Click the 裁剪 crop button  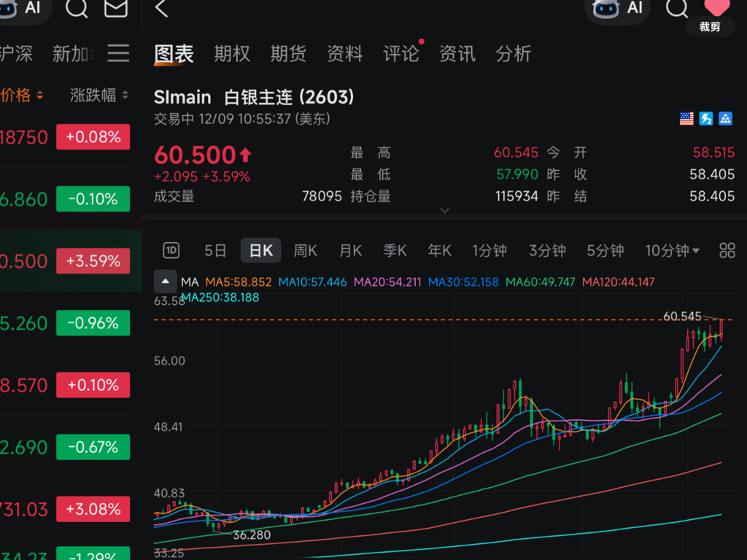[710, 27]
